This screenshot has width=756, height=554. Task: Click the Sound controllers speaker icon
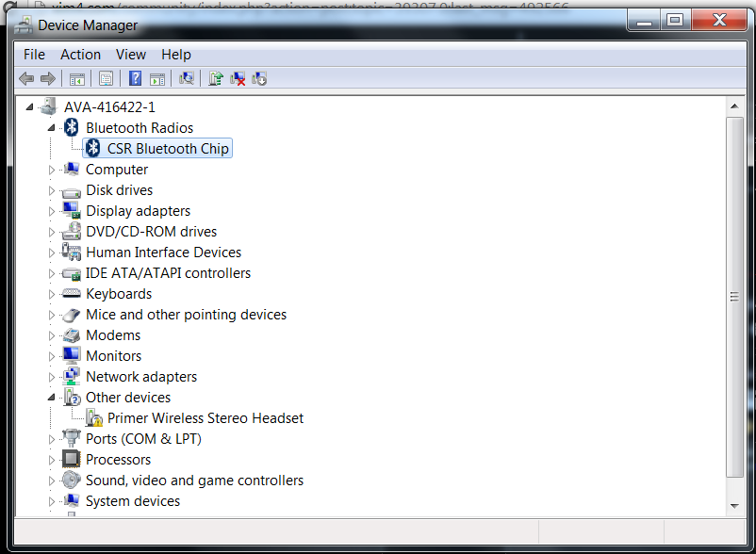pos(72,480)
